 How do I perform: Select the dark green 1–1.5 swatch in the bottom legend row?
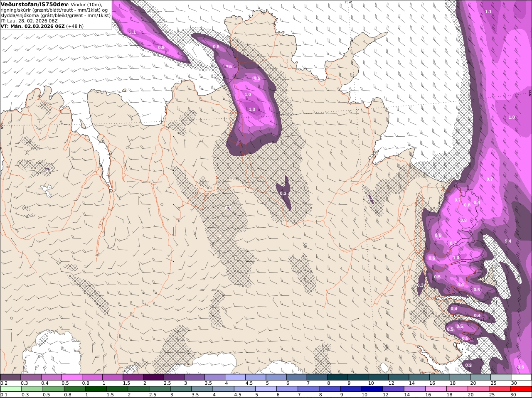click(96, 389)
